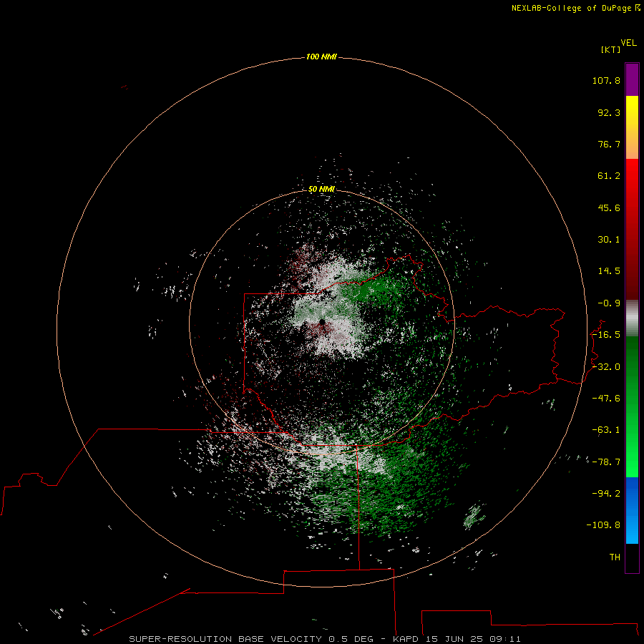
Task: Click the radar site center dot
Action: [322, 321]
